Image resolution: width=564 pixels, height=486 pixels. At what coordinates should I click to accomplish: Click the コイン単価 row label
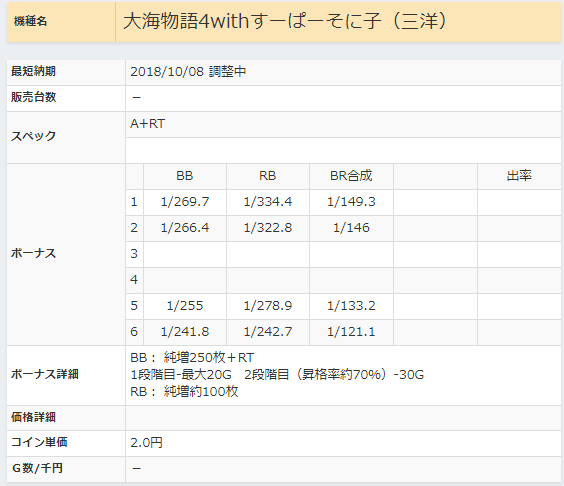click(39, 442)
